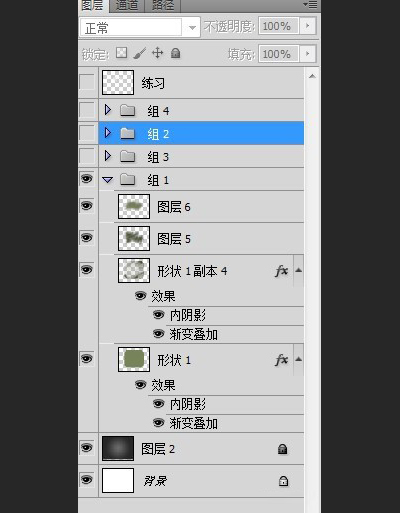Hide 图层 5 with its eye icon

point(87,238)
